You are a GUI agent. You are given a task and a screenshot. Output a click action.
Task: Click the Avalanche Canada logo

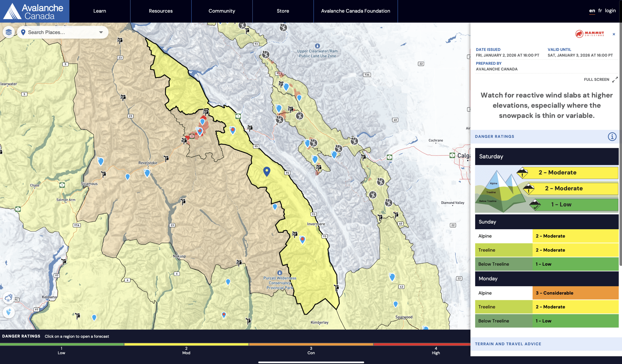click(x=35, y=11)
